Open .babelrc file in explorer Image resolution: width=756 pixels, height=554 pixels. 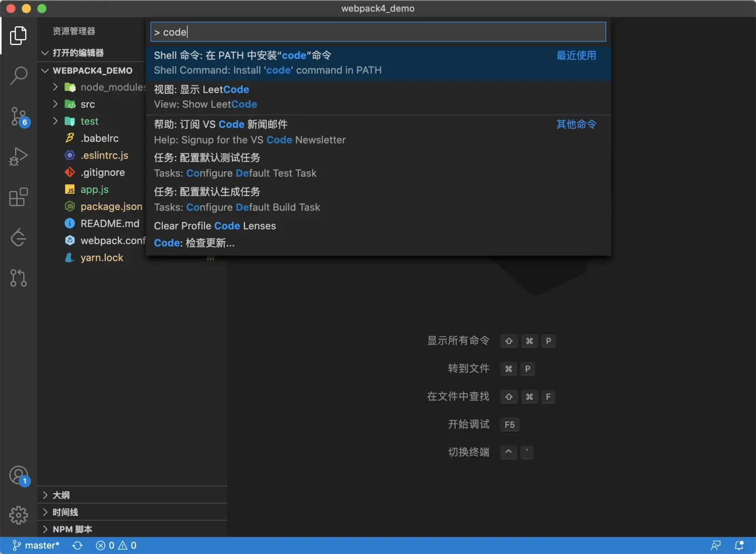pos(100,138)
